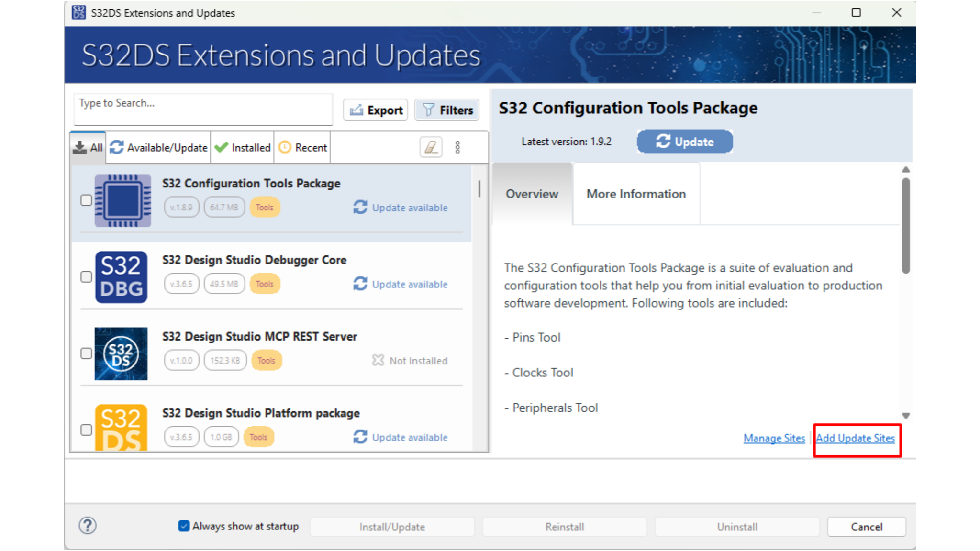Click the S32DS MCP REST Server icon
The width and height of the screenshot is (980, 551).
pos(121,353)
